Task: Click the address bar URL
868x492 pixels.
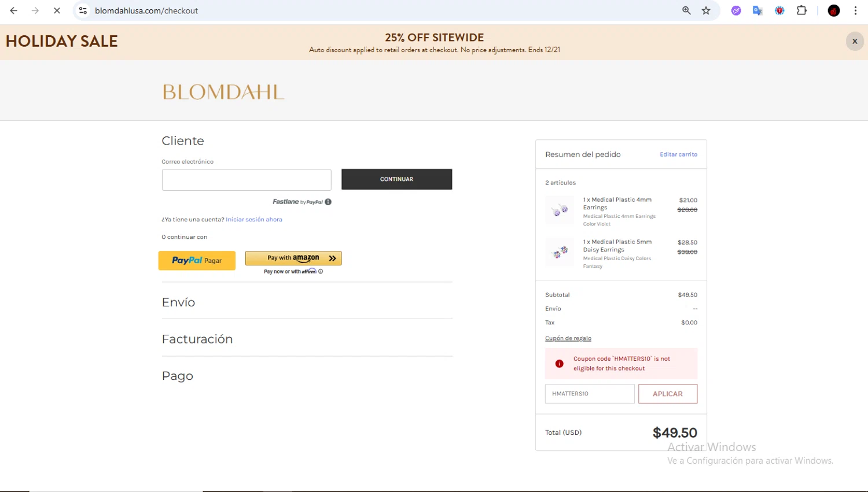Action: coord(146,10)
